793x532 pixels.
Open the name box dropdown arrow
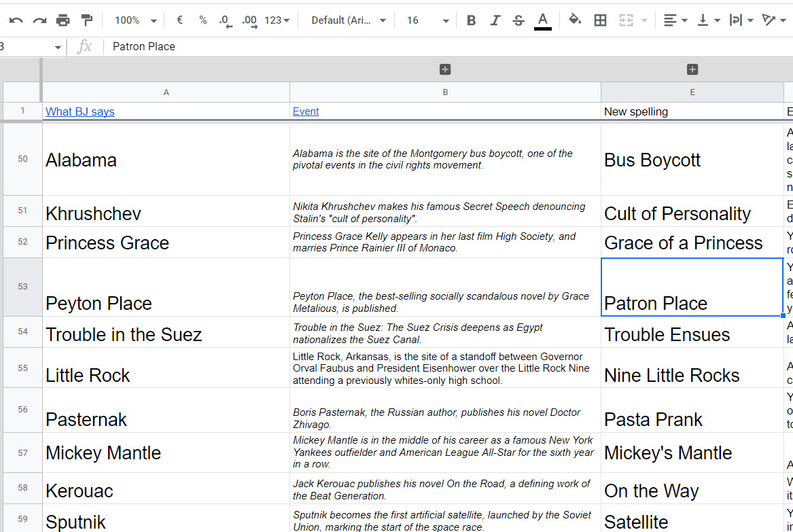pos(58,47)
